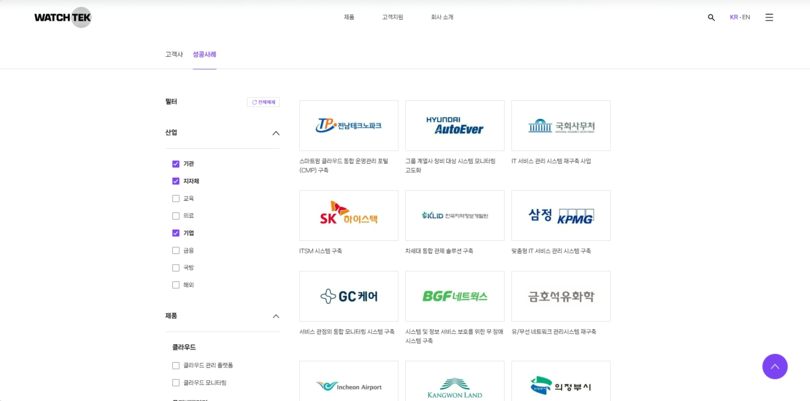Open the search magnifier icon
Image resolution: width=810 pixels, height=401 pixels.
pyautogui.click(x=711, y=18)
